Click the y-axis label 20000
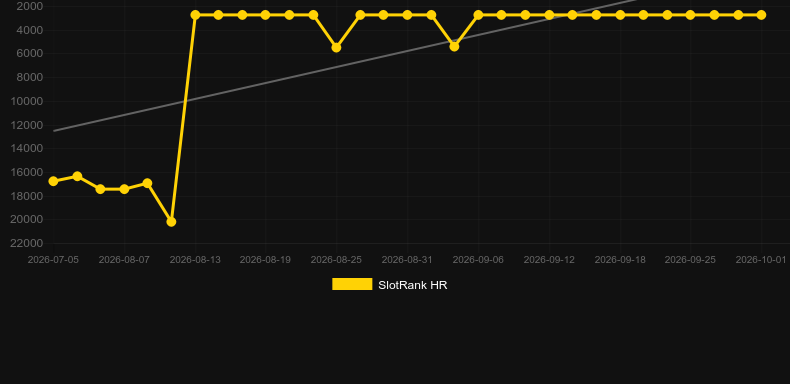The width and height of the screenshot is (790, 384). 27,220
